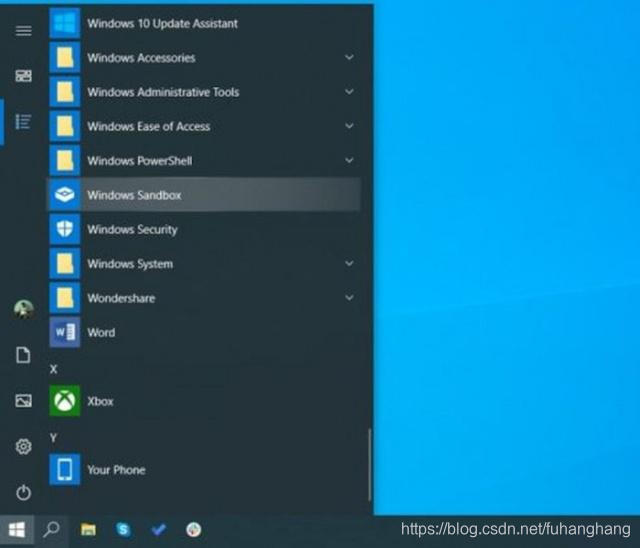This screenshot has height=548, width=640.
Task: Click the Power icon
Action: 23,493
